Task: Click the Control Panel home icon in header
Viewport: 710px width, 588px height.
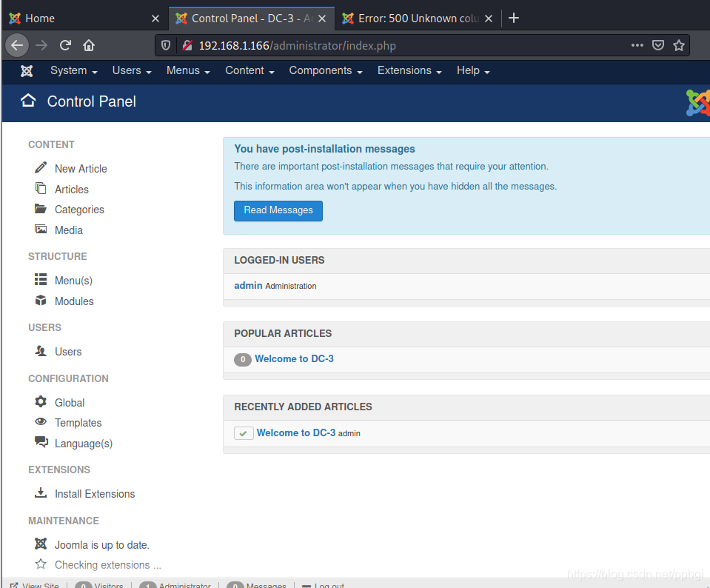Action: point(28,101)
